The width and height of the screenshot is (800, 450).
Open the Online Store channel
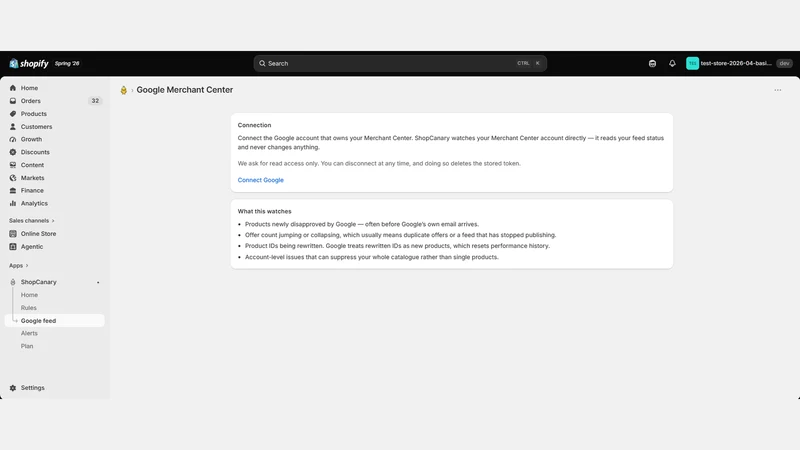[x=38, y=234]
